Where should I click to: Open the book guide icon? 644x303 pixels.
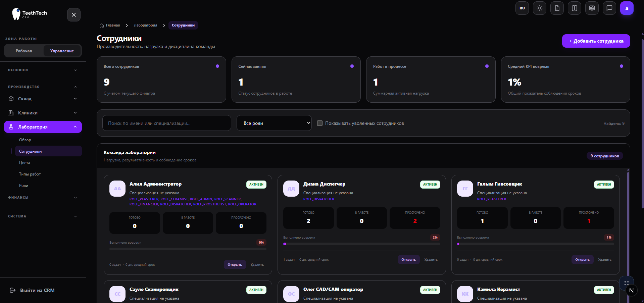click(575, 8)
